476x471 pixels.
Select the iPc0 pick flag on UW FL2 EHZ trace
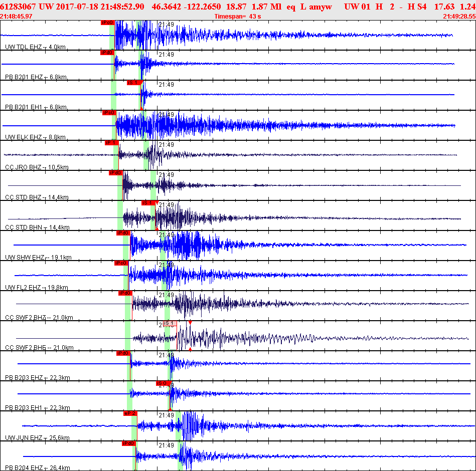coord(121,263)
